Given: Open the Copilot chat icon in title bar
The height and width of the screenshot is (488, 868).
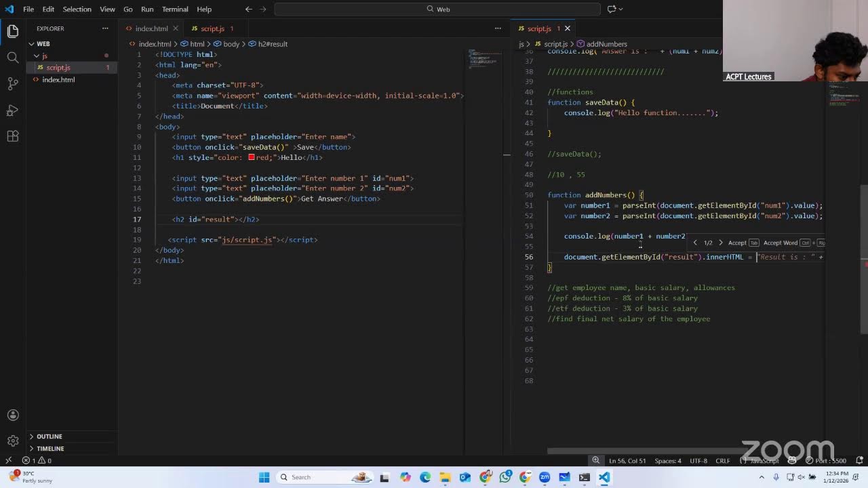Looking at the screenshot, I should pyautogui.click(x=612, y=9).
